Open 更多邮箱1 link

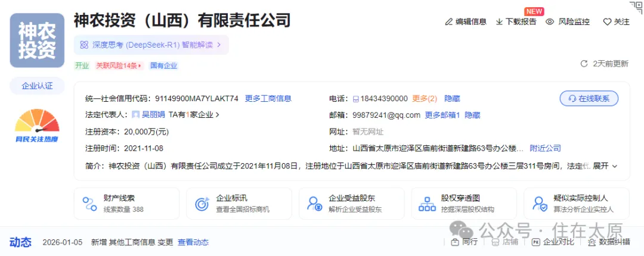coord(442,115)
